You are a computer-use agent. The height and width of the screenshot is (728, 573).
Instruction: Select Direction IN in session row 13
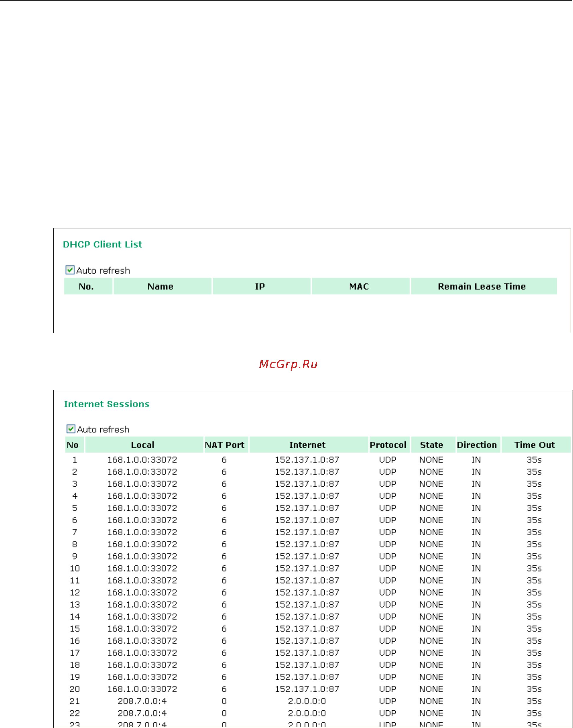476,605
